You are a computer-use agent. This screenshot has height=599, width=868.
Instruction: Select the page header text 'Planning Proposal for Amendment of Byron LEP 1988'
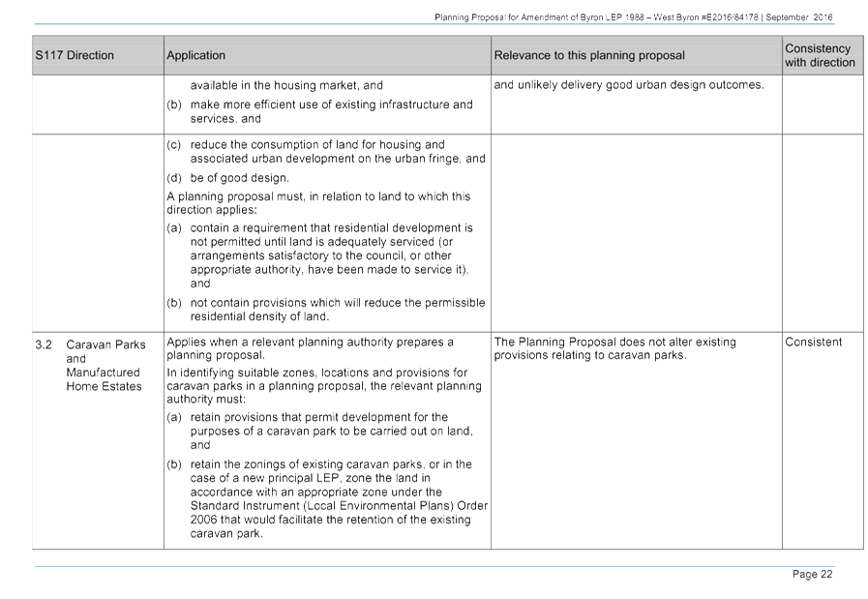click(x=539, y=17)
